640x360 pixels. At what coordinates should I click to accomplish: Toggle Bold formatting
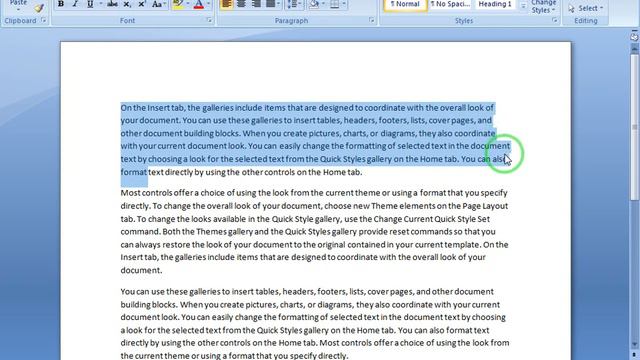tap(61, 4)
